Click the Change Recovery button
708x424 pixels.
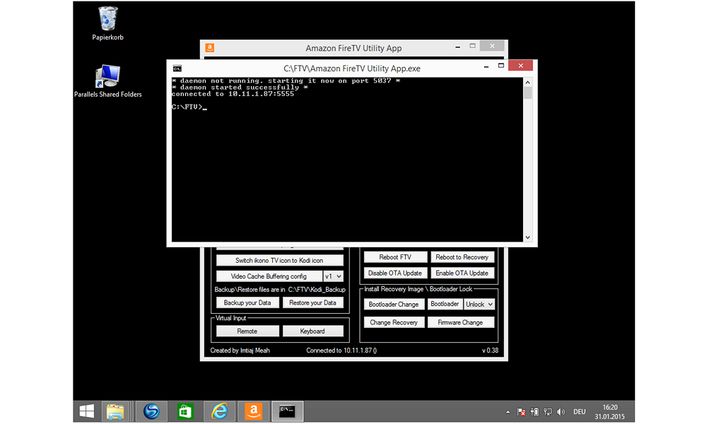point(394,322)
